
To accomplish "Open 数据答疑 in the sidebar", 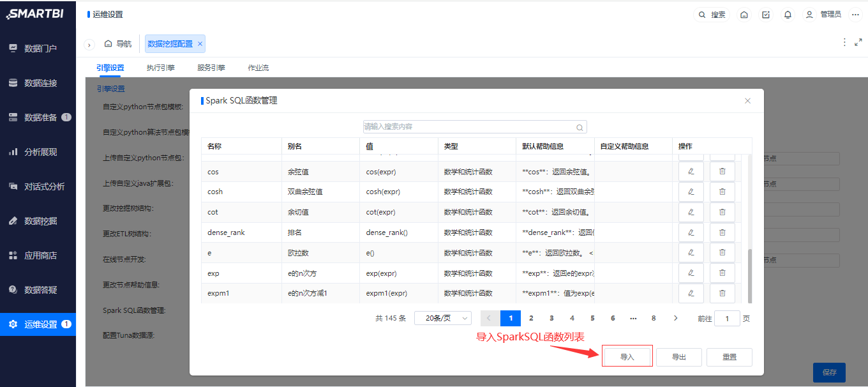I will click(38, 290).
